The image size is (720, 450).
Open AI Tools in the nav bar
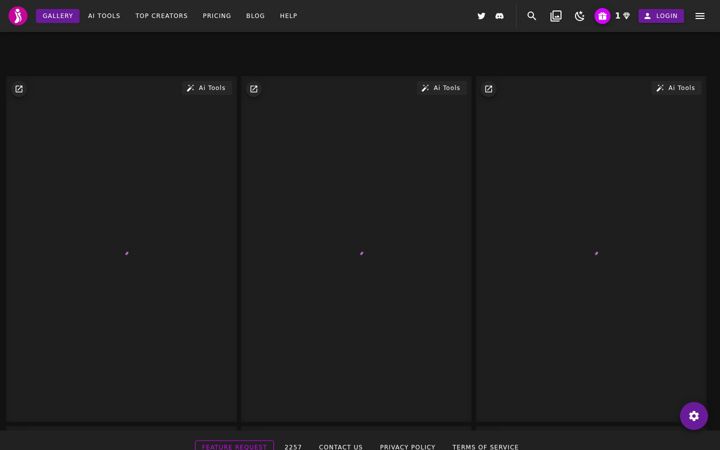[104, 16]
